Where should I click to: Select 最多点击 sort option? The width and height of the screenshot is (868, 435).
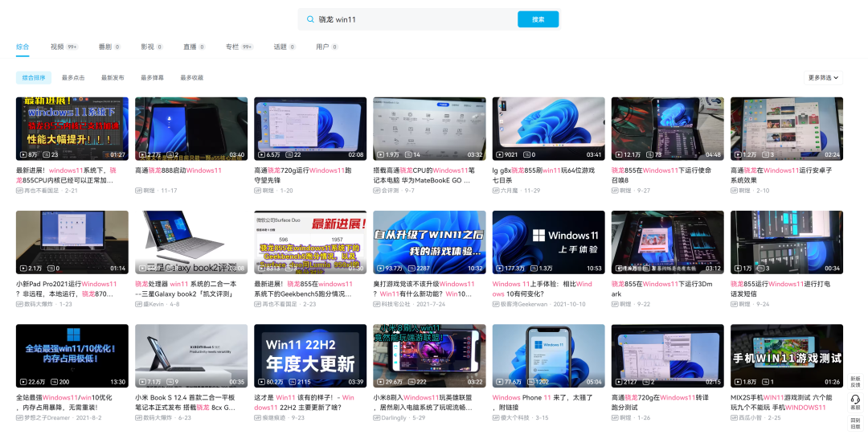click(x=73, y=77)
